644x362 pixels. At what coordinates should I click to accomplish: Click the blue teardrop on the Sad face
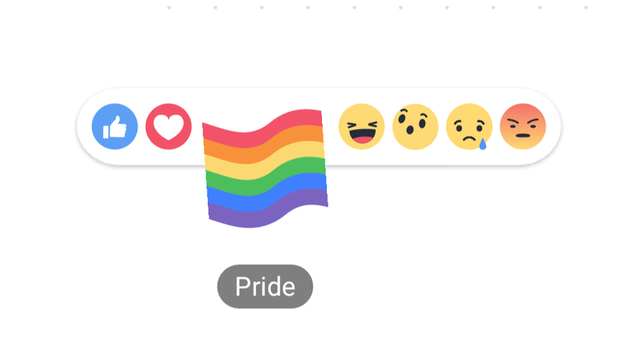pos(483,144)
